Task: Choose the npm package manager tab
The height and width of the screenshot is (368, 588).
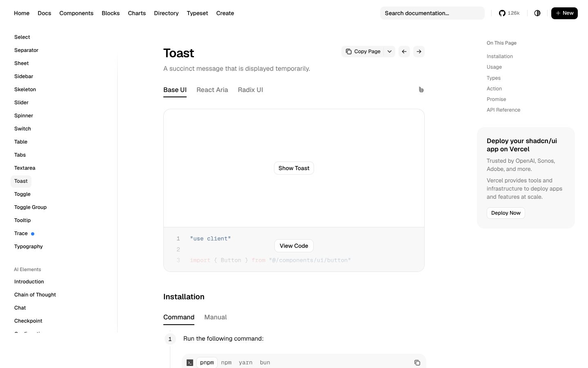Action: pyautogui.click(x=226, y=363)
